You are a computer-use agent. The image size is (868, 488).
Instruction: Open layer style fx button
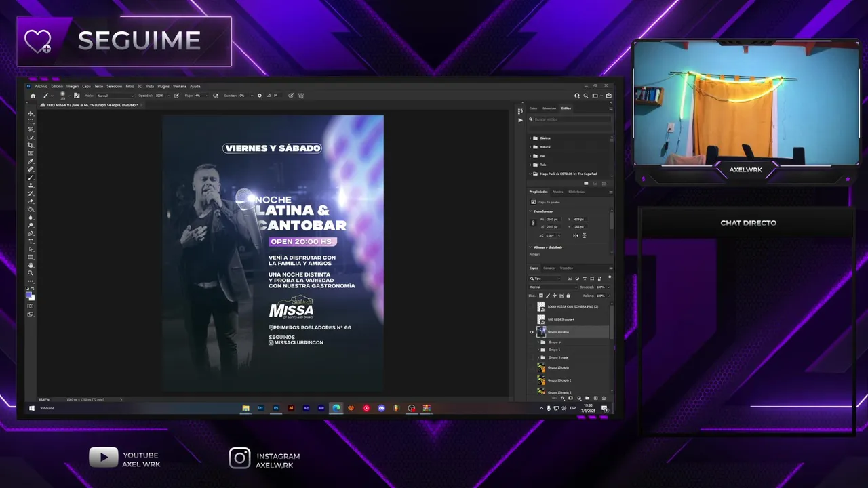563,398
